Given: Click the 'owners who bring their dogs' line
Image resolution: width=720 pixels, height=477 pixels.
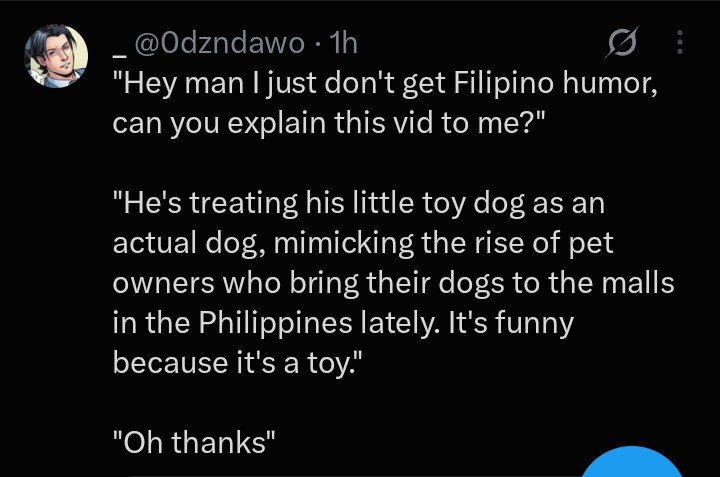Looking at the screenshot, I should (394, 283).
